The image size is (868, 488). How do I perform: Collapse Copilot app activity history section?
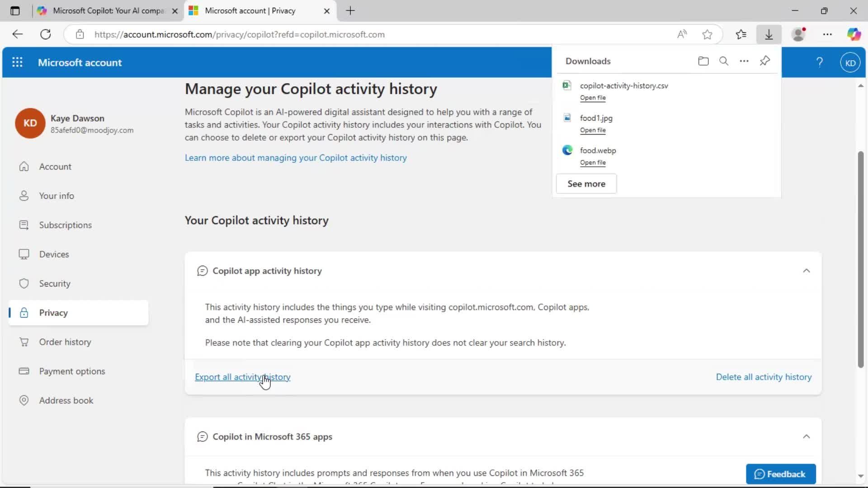tap(806, 271)
